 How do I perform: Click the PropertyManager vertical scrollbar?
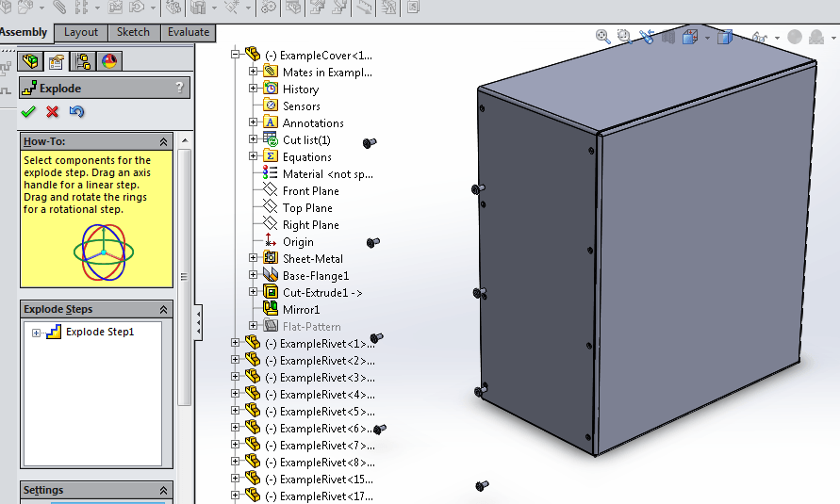click(x=184, y=277)
